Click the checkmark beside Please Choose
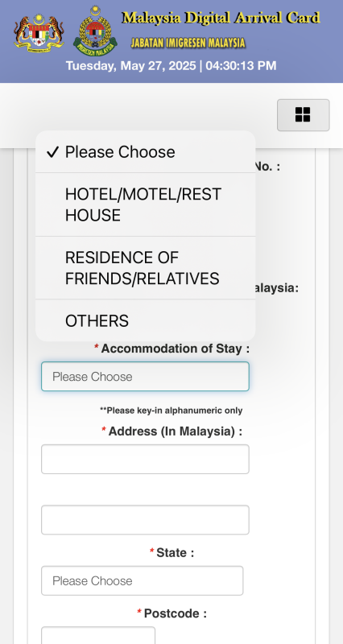Screen dimensions: 343x644 53,152
